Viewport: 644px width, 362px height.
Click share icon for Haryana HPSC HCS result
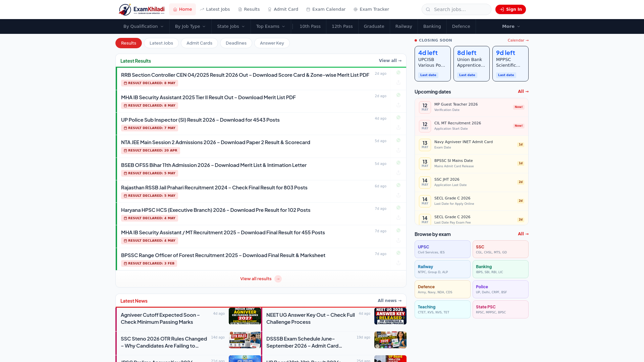click(x=398, y=218)
